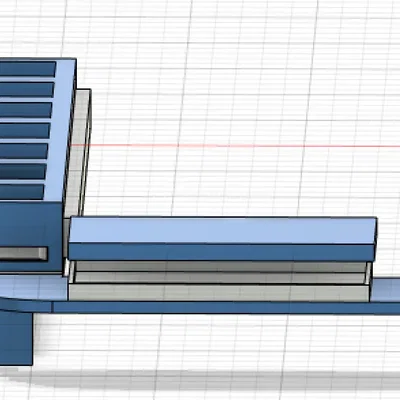Click base plate top surface below vented block
Screen dimensions: 400x400
(33, 287)
